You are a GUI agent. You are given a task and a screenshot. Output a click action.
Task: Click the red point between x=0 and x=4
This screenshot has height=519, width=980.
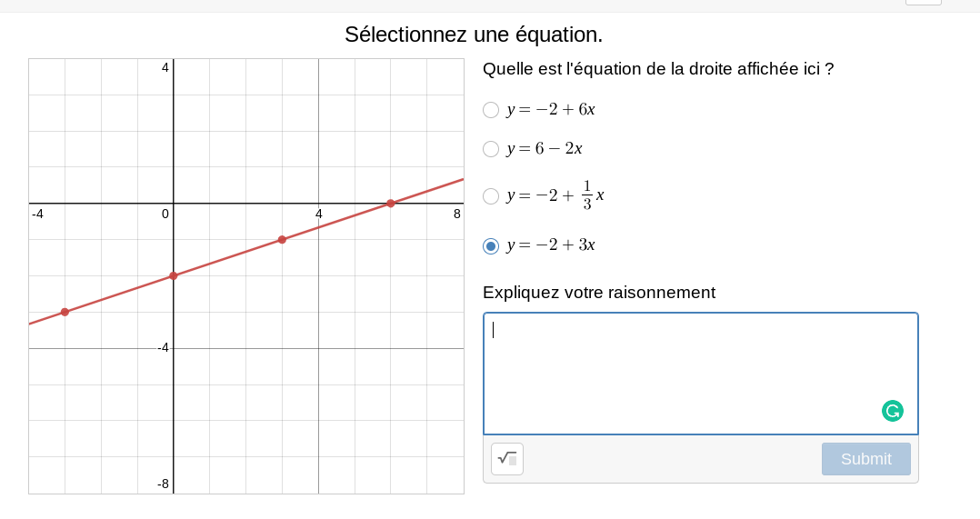point(282,240)
